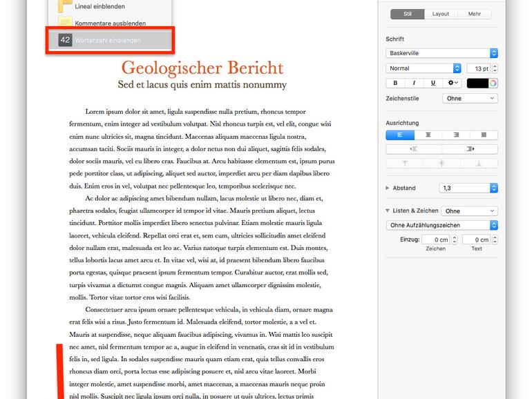
Task: Toggle underline formatting button
Action: pyautogui.click(x=433, y=83)
